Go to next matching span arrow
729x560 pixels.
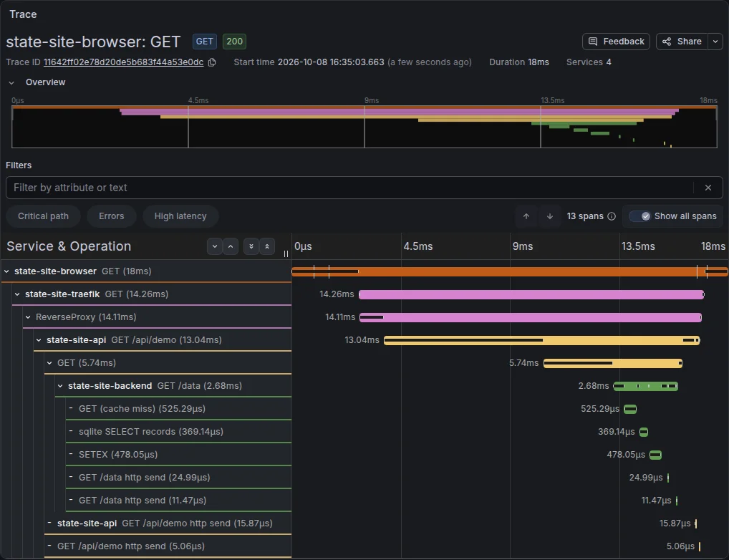pyautogui.click(x=549, y=216)
